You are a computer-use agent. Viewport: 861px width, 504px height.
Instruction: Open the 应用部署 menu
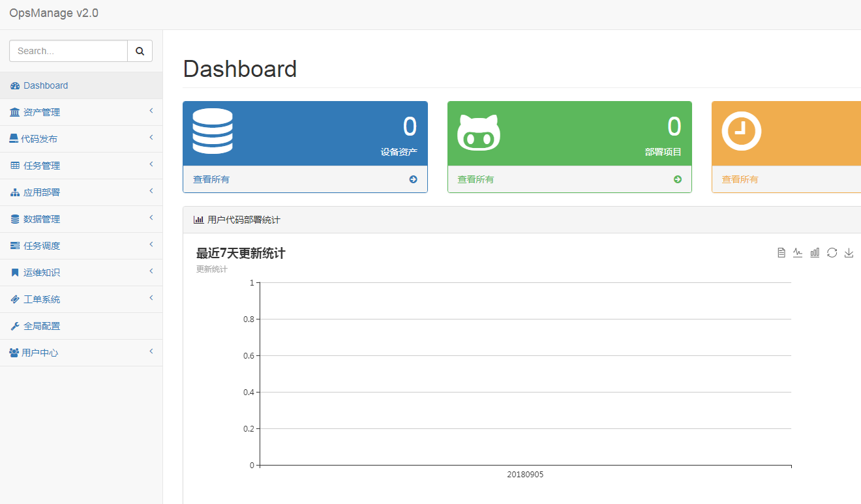click(81, 192)
